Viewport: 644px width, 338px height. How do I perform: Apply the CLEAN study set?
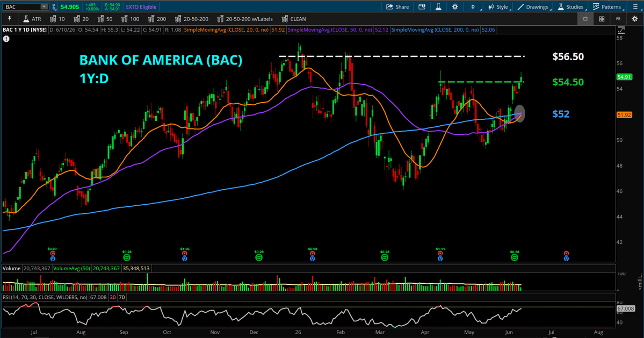click(x=294, y=19)
